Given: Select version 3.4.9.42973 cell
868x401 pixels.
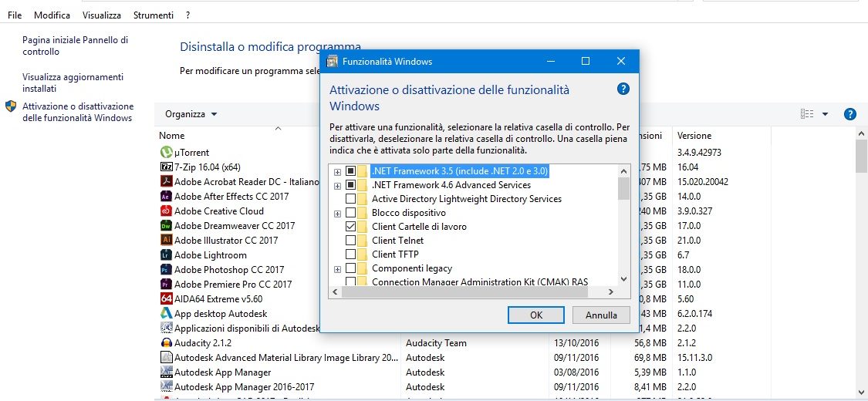Looking at the screenshot, I should click(699, 152).
